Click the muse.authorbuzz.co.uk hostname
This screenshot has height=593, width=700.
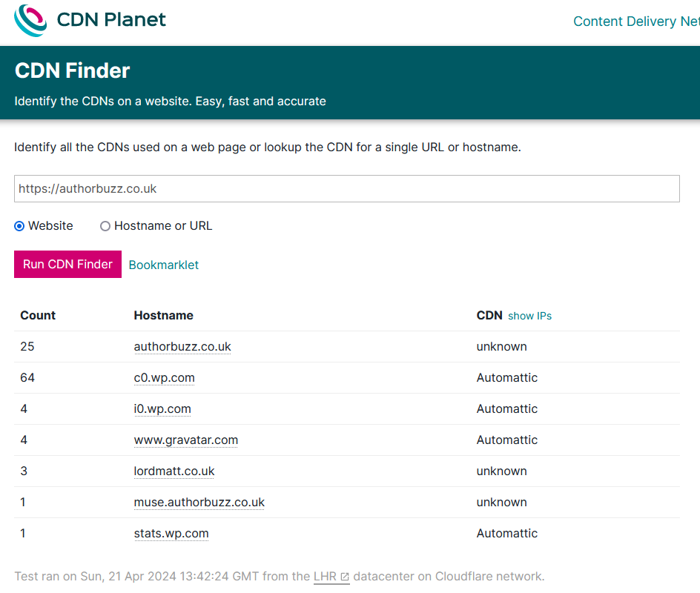tap(199, 503)
